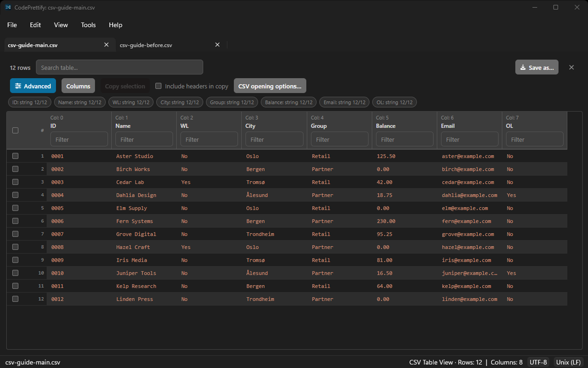This screenshot has width=588, height=368.
Task: Click the City column Filter field
Action: (274, 139)
